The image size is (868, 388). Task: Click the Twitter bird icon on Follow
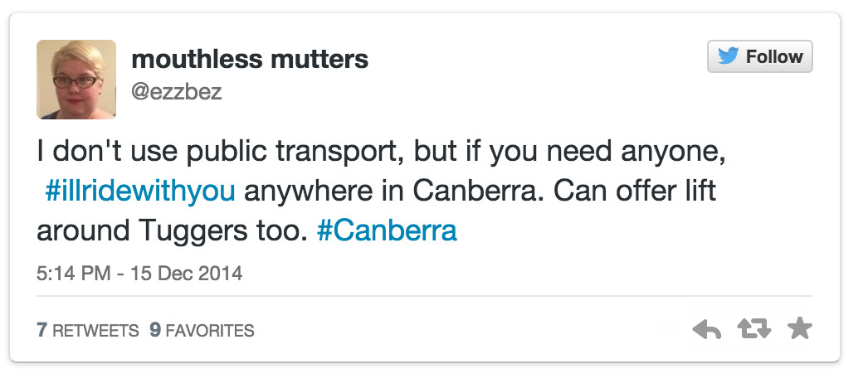tap(728, 57)
